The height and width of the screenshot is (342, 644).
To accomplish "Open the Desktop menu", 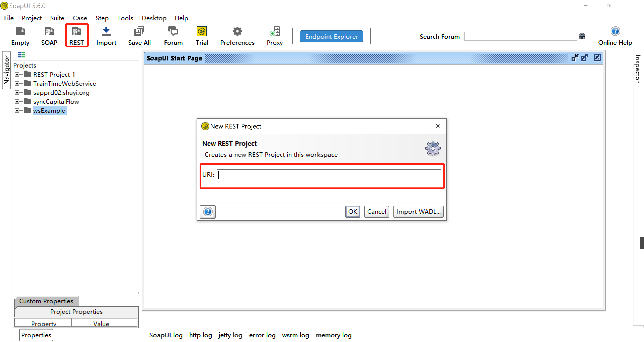I will click(x=154, y=18).
